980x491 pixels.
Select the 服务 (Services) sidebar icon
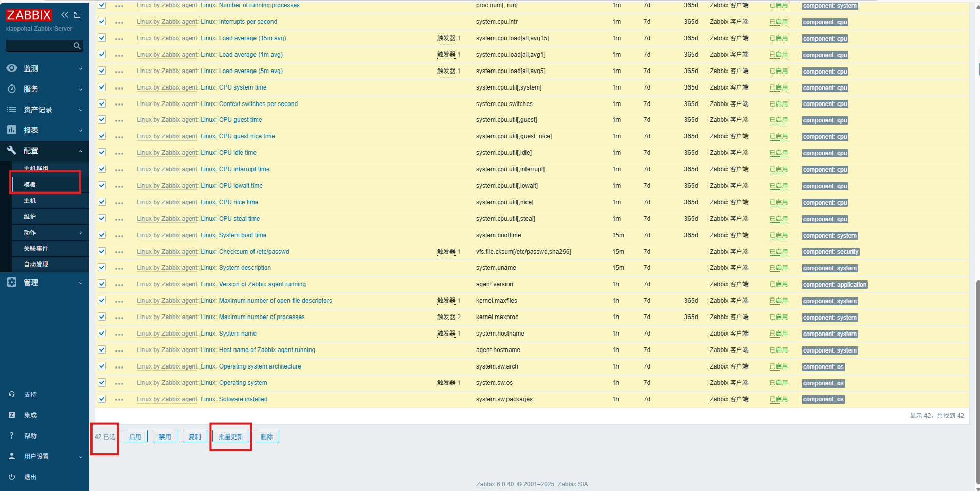pyautogui.click(x=11, y=89)
